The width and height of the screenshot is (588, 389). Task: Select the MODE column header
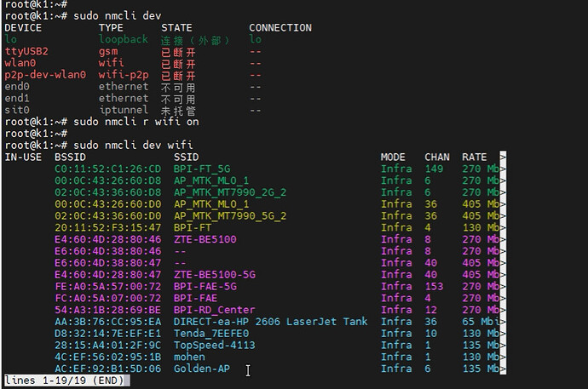[393, 157]
